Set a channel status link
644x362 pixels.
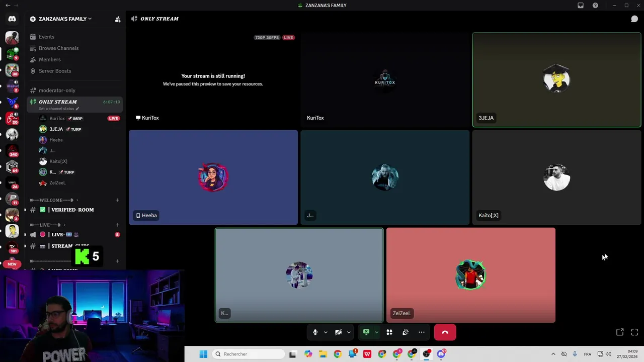[59, 109]
